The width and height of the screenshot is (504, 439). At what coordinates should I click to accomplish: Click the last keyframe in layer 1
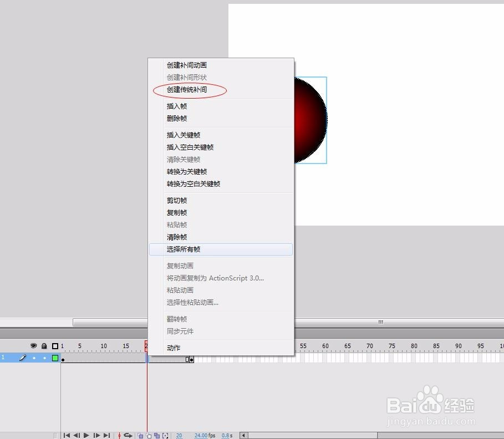coord(192,360)
